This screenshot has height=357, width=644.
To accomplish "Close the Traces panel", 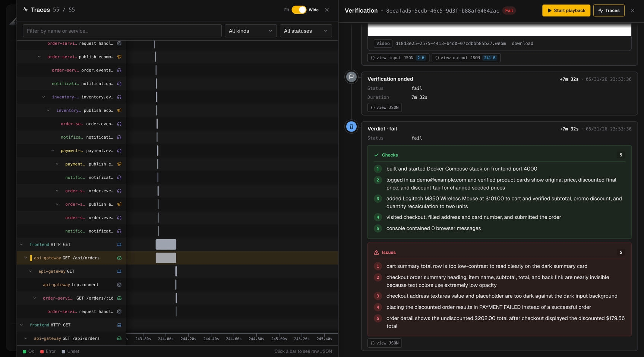I will pos(327,10).
